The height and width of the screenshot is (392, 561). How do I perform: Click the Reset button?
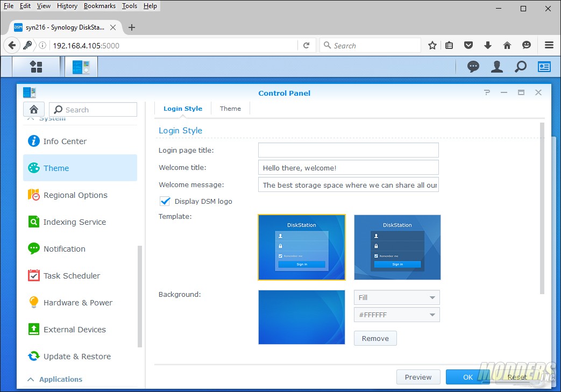(x=517, y=377)
